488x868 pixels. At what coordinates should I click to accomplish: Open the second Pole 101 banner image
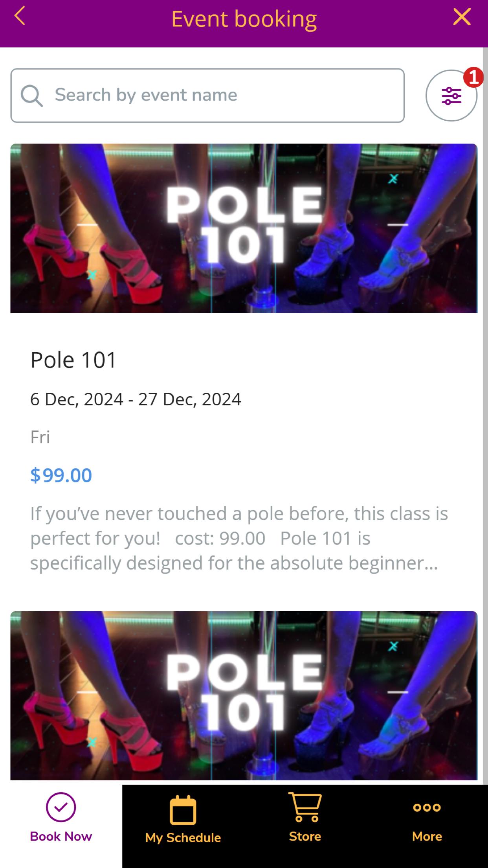[x=244, y=695]
